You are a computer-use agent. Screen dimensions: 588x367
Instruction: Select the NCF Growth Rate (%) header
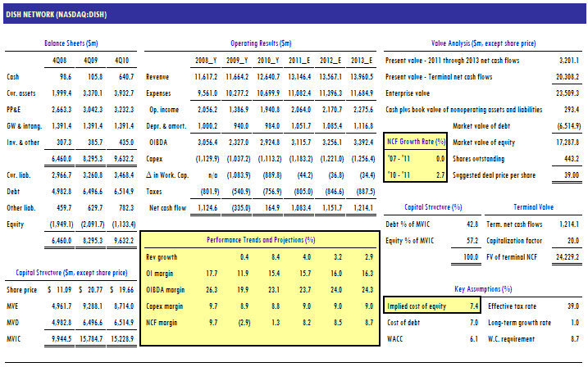tap(416, 143)
